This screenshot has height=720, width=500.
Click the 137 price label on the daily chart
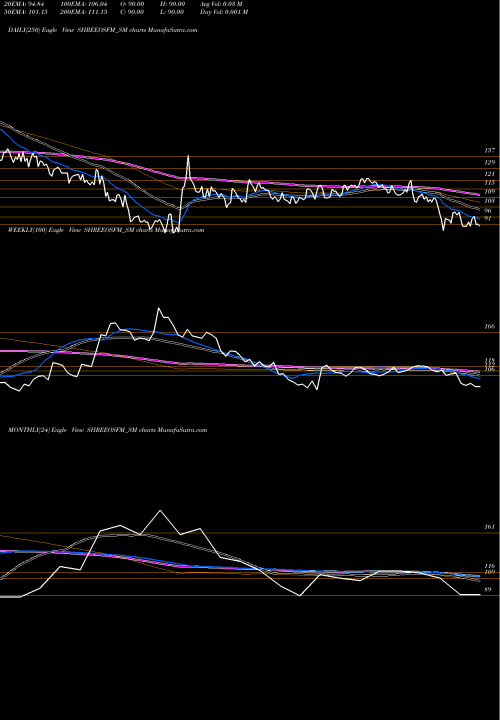(490, 151)
